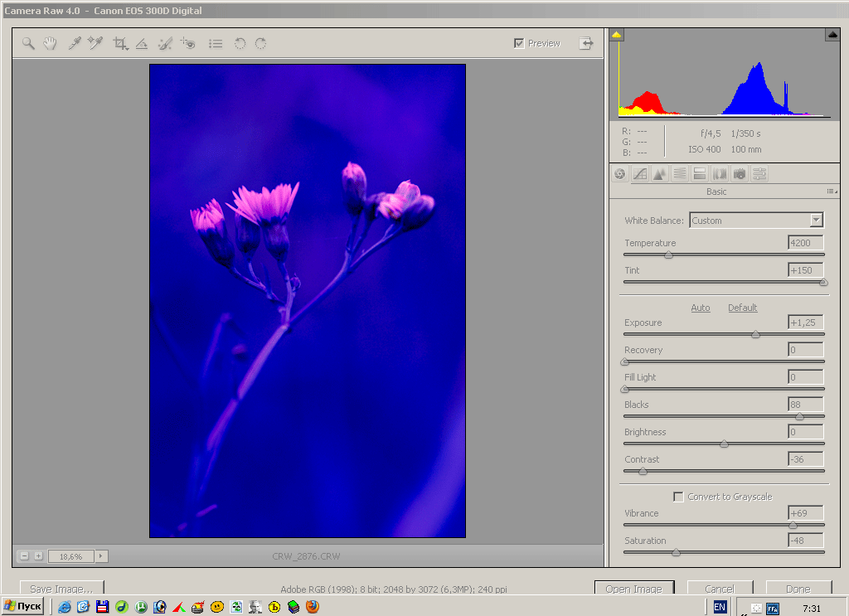Switch to the Camera Calibration tab
Screen dimensions: 849x616
click(x=740, y=174)
